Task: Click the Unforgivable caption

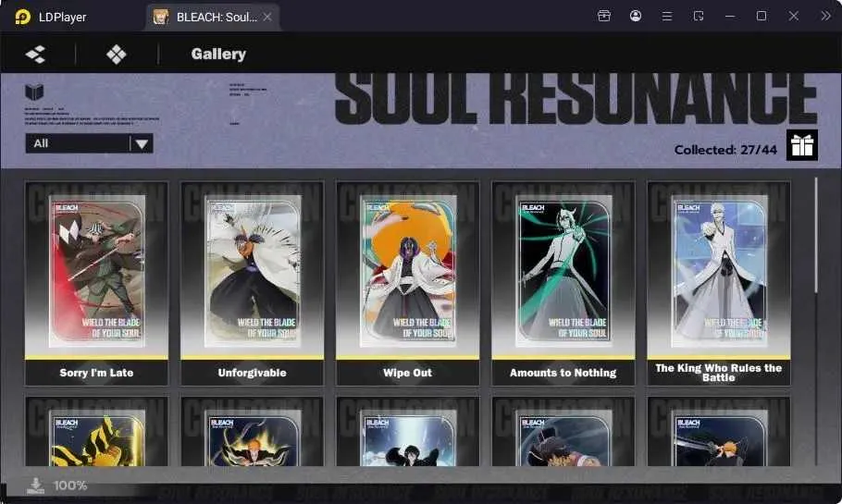Action: click(253, 373)
